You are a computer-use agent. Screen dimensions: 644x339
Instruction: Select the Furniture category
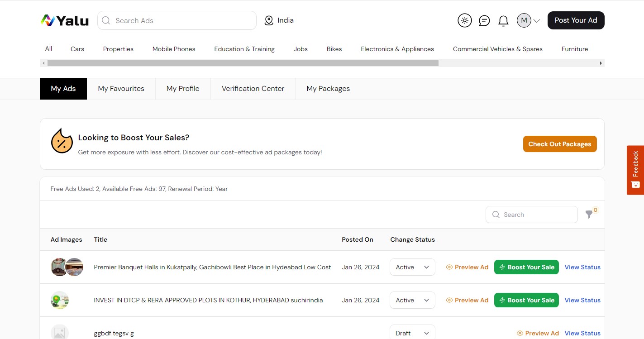(x=575, y=49)
